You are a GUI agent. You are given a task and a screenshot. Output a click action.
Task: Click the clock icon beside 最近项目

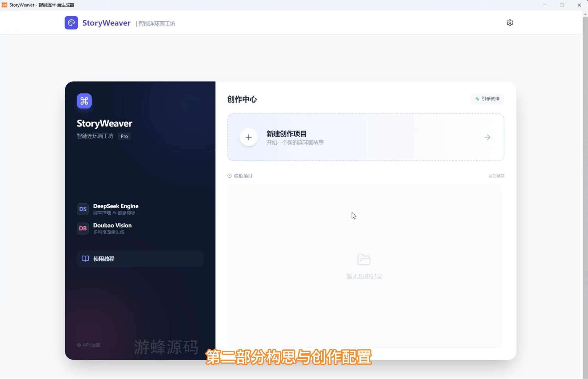coord(229,176)
